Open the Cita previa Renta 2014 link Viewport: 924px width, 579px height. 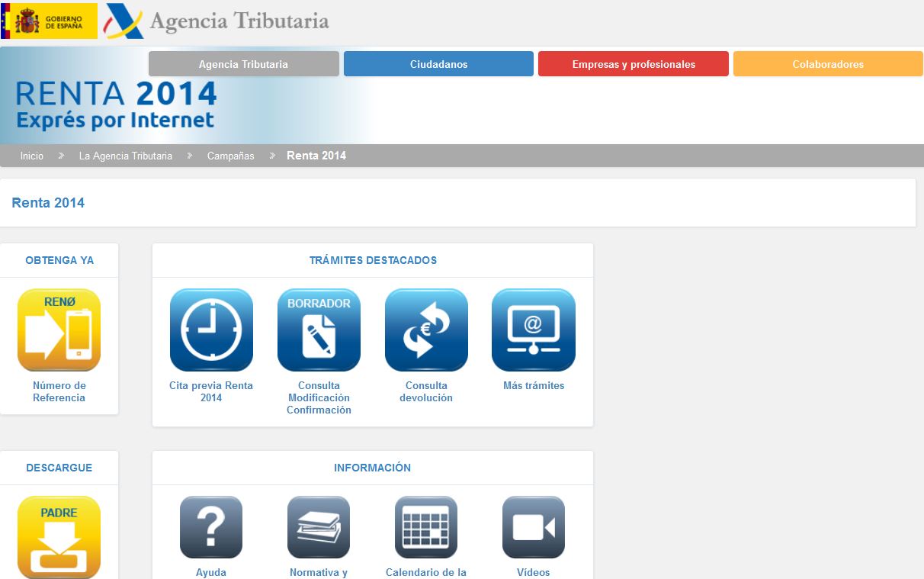(x=211, y=391)
